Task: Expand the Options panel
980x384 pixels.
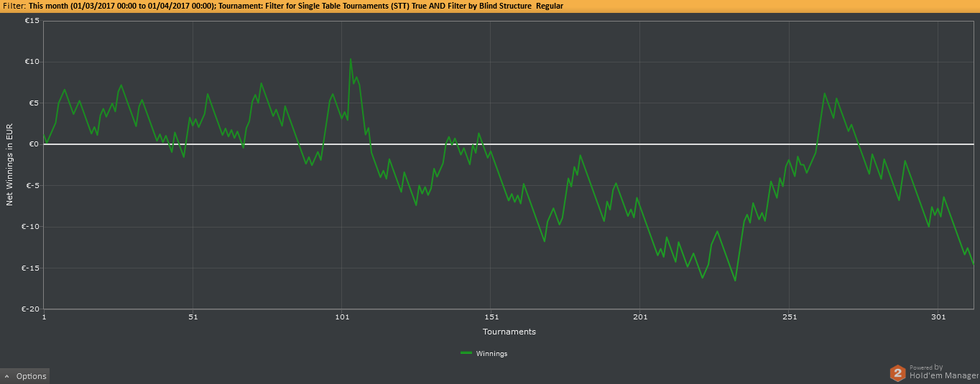Action: [24, 376]
